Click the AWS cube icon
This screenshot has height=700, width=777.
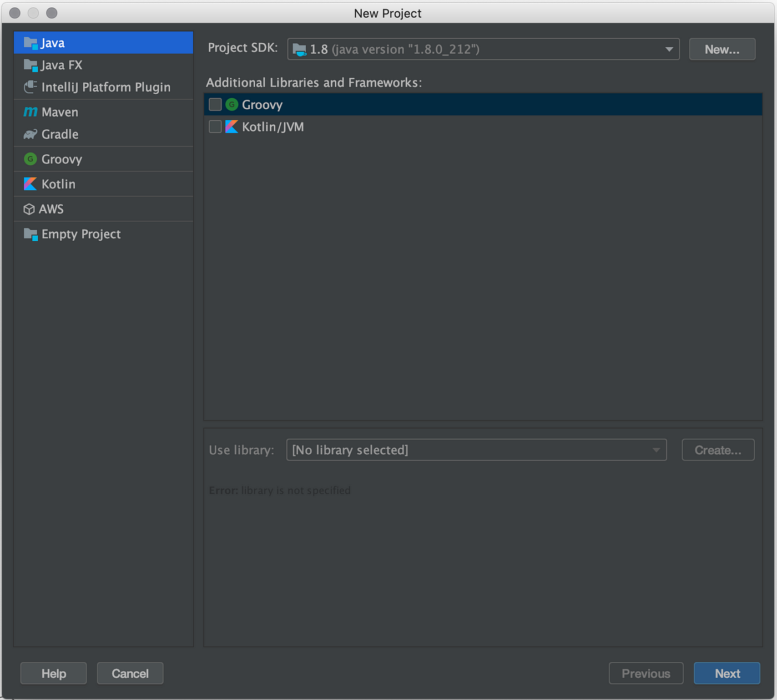[x=29, y=209]
